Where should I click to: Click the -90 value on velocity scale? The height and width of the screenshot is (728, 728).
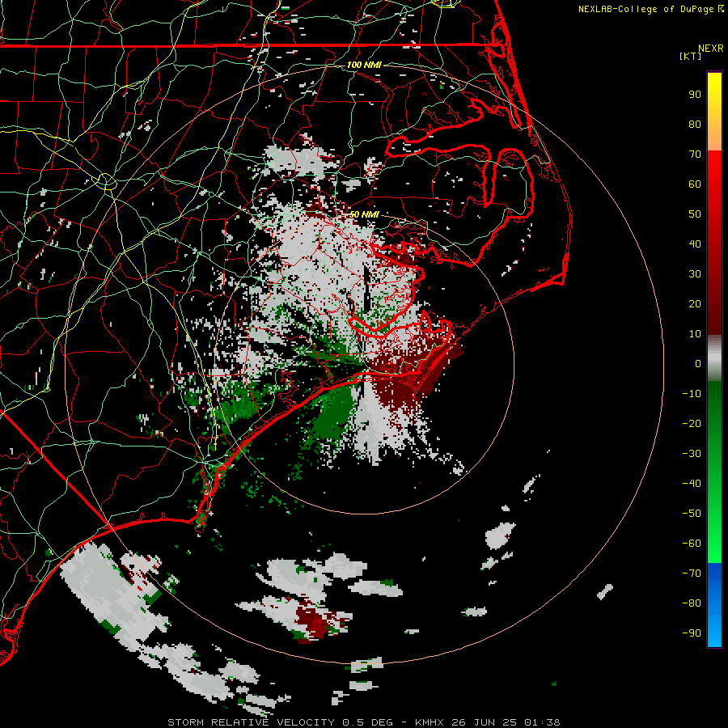coord(692,633)
